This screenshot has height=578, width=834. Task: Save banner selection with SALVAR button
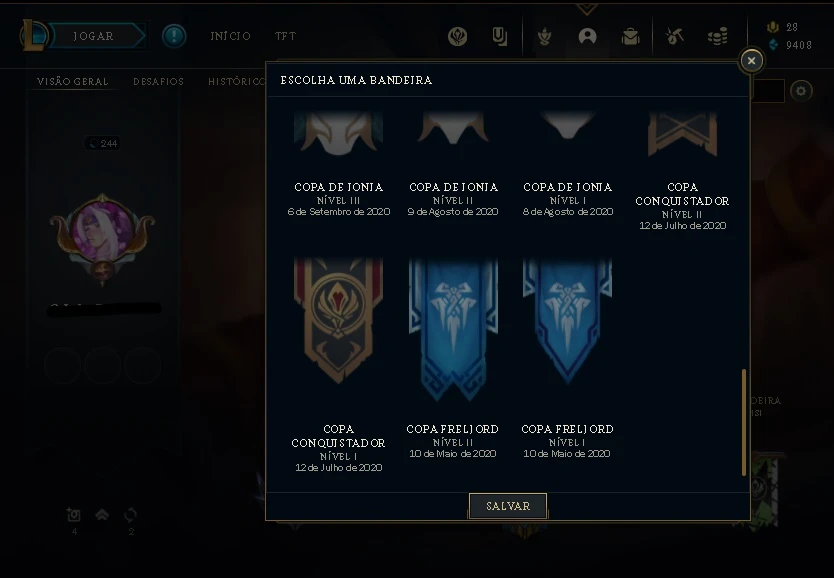tap(508, 506)
